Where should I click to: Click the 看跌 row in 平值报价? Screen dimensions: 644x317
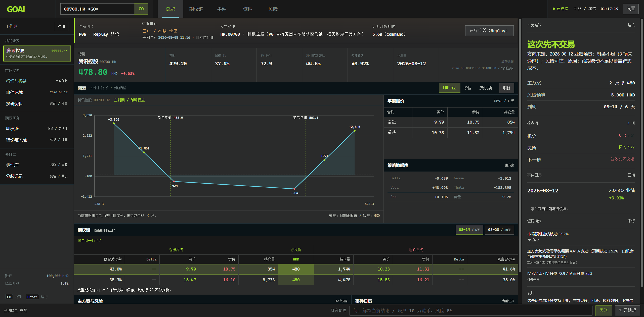(x=451, y=133)
